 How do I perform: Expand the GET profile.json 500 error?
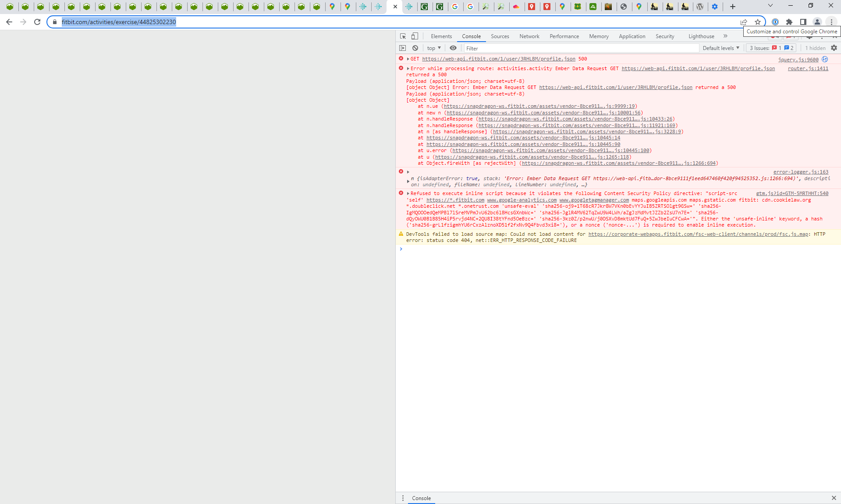408,59
